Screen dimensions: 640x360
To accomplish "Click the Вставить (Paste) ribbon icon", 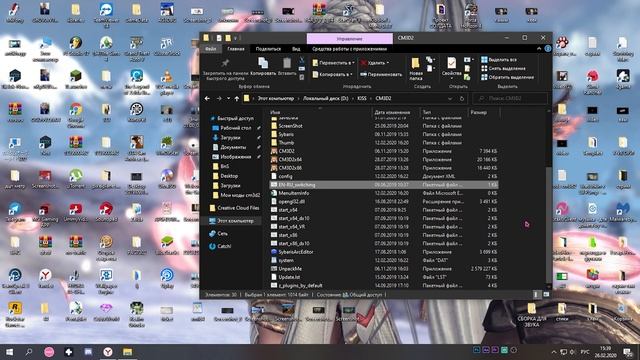I will pyautogui.click(x=287, y=63).
